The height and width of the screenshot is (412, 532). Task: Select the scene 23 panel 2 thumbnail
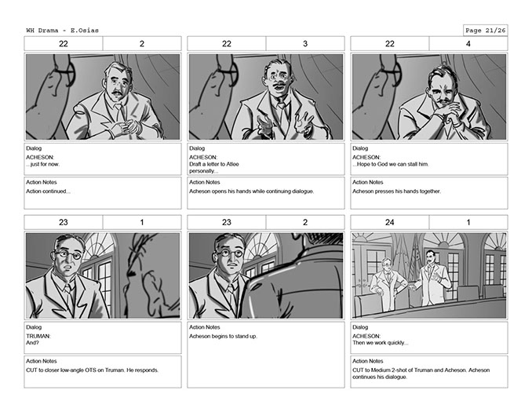[x=266, y=275]
